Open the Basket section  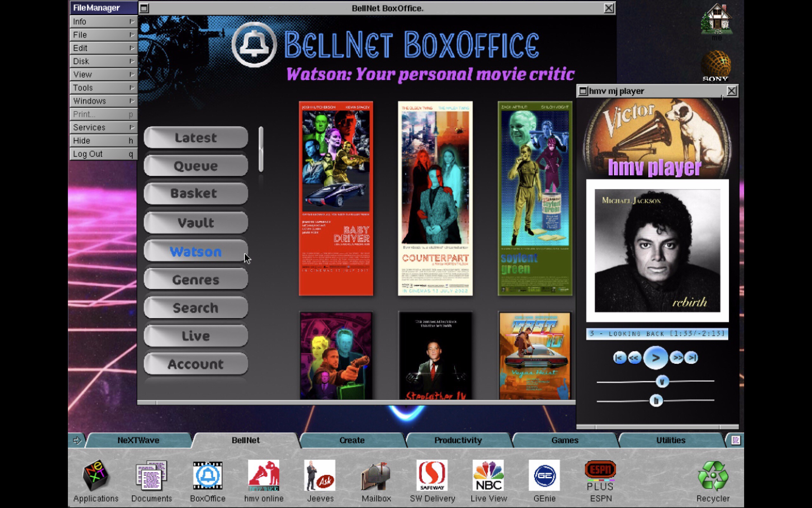click(x=196, y=194)
